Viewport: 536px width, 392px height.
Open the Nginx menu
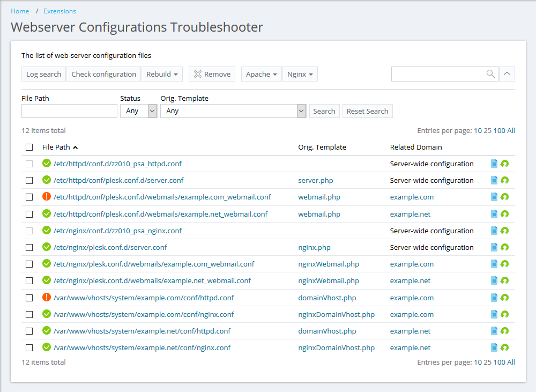(300, 75)
